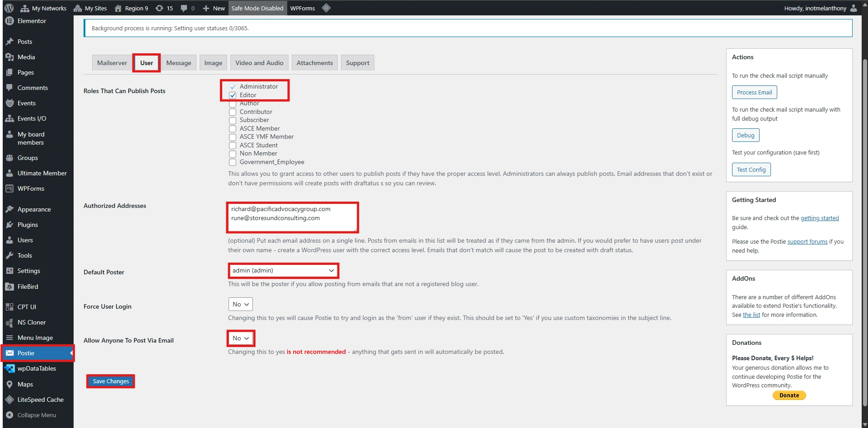Image resolution: width=868 pixels, height=428 pixels.
Task: Click the Test Config button
Action: [x=751, y=169]
